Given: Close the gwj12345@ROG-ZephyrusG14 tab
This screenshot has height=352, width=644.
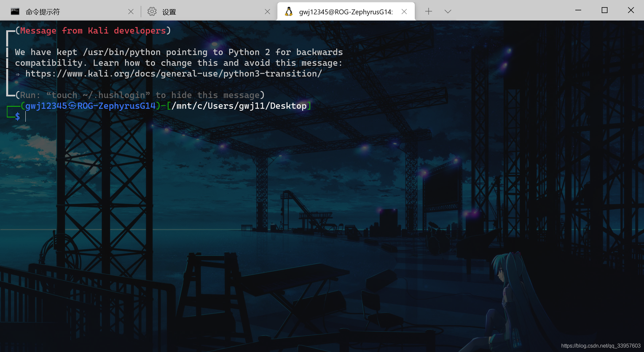Looking at the screenshot, I should pos(404,12).
